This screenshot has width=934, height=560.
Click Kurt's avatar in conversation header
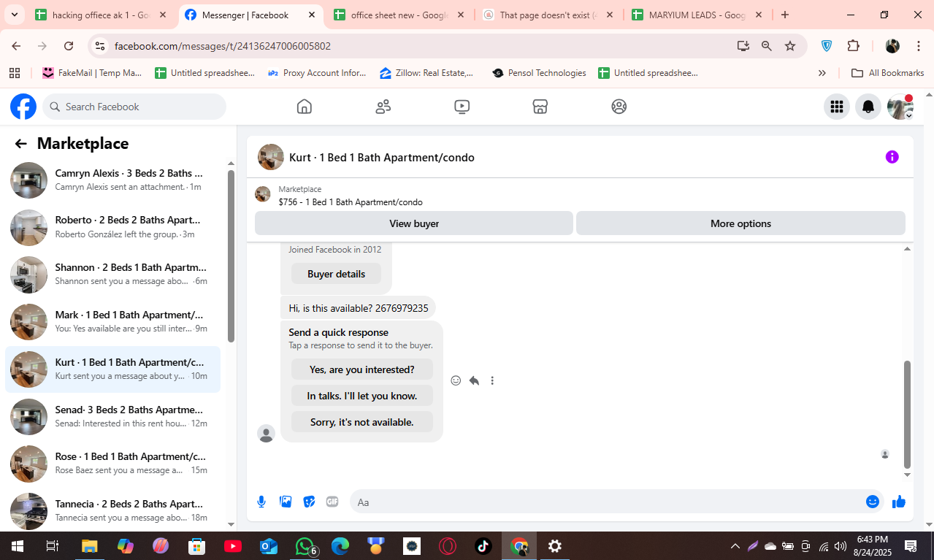pos(271,157)
